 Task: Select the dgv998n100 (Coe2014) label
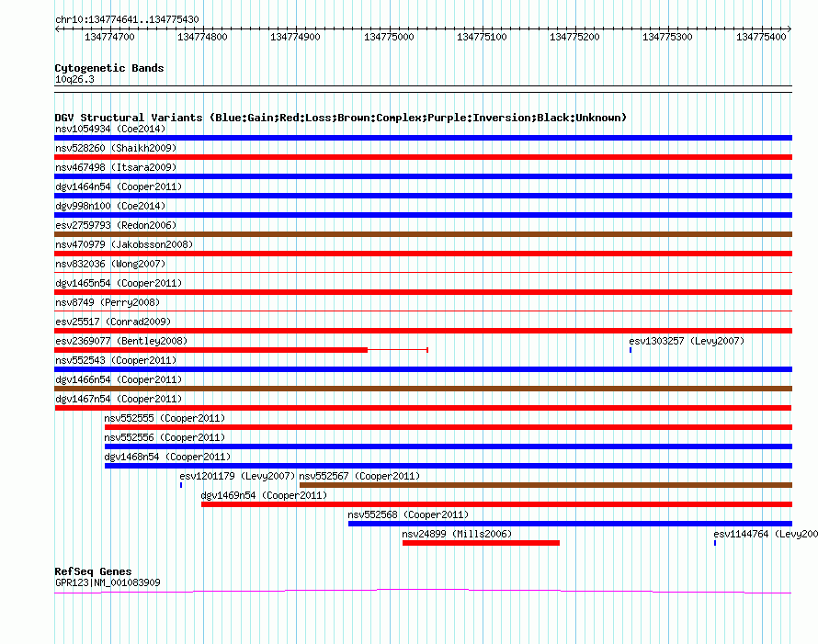tap(110, 206)
